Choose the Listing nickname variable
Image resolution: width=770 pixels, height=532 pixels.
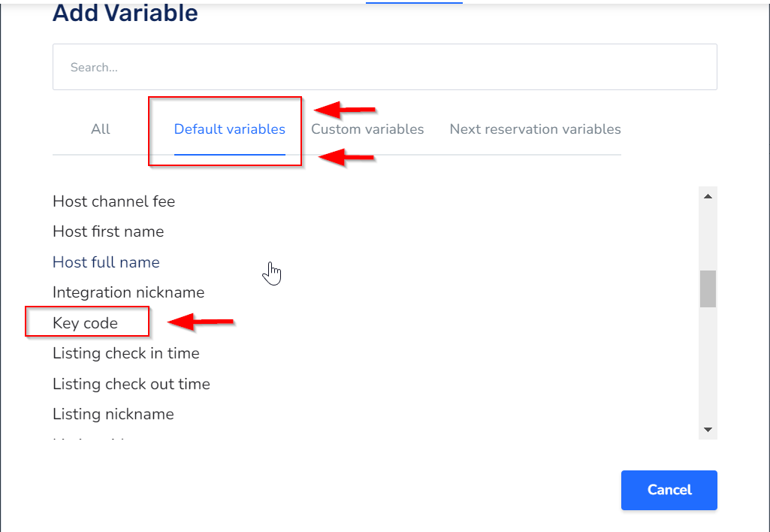pos(113,414)
